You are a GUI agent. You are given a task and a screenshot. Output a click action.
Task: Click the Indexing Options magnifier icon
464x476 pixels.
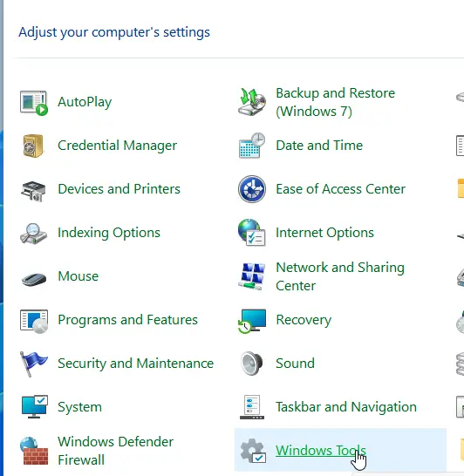pos(33,234)
